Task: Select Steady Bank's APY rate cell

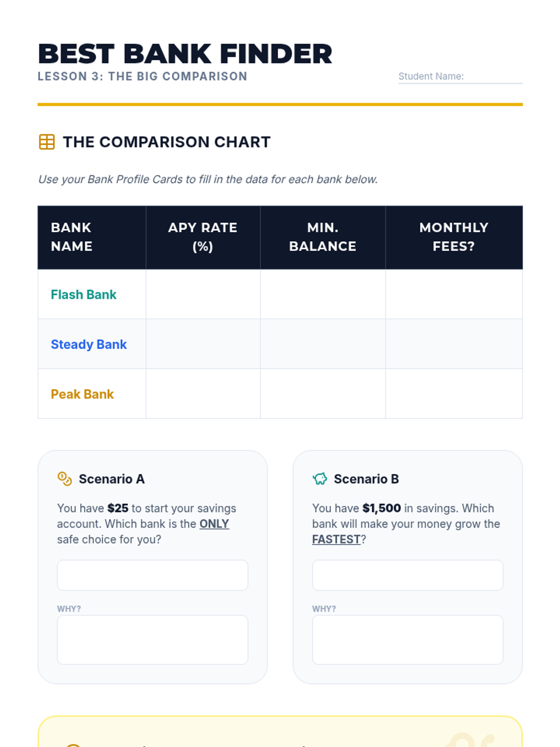Action: (x=203, y=344)
